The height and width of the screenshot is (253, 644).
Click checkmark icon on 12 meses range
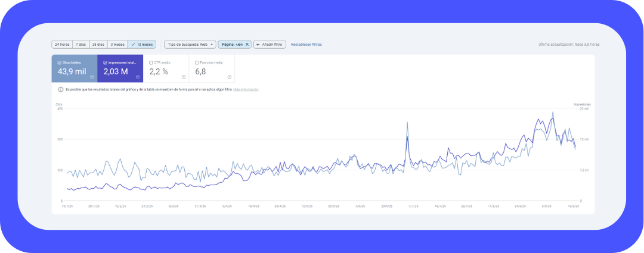pyautogui.click(x=132, y=45)
